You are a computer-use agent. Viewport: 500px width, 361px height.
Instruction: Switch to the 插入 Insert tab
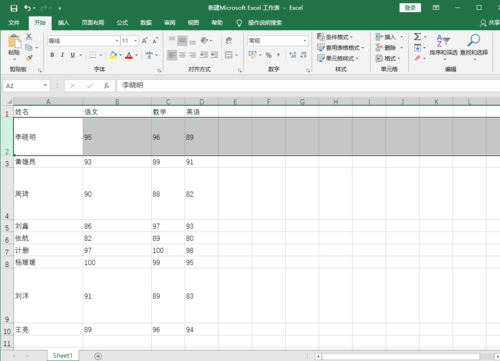(63, 23)
